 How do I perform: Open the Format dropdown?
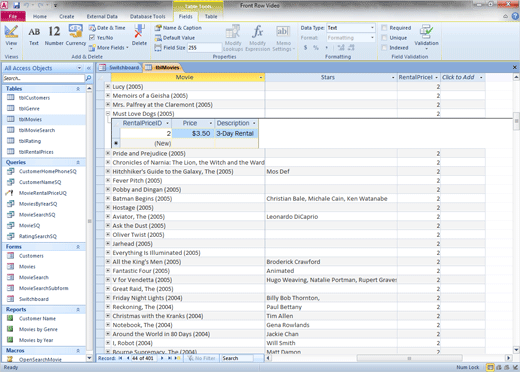(372, 38)
